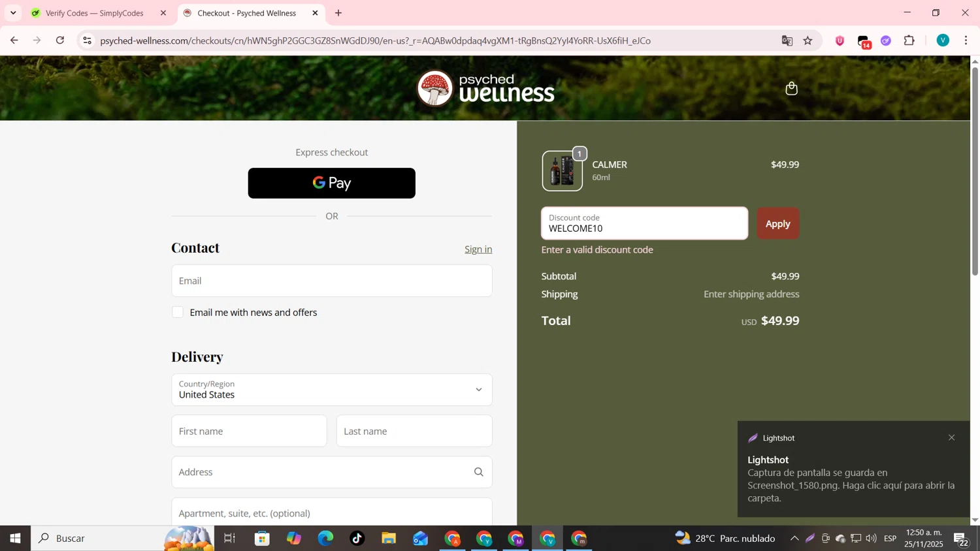Pay with the Google Pay button
Screen dimensions: 980x551
(332, 183)
